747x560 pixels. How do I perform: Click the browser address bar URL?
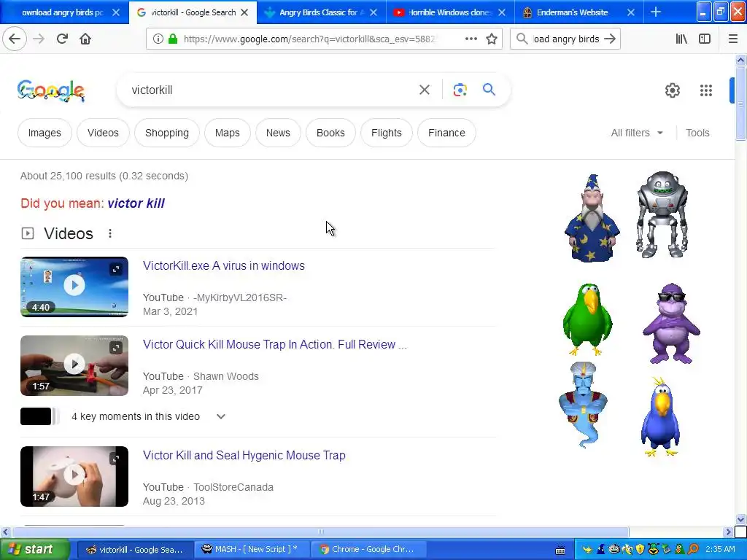(x=309, y=39)
